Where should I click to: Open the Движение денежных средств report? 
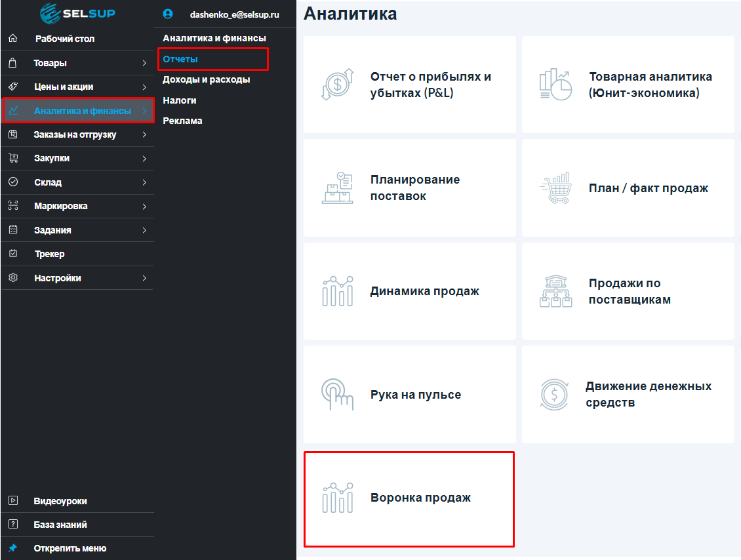[x=628, y=394]
